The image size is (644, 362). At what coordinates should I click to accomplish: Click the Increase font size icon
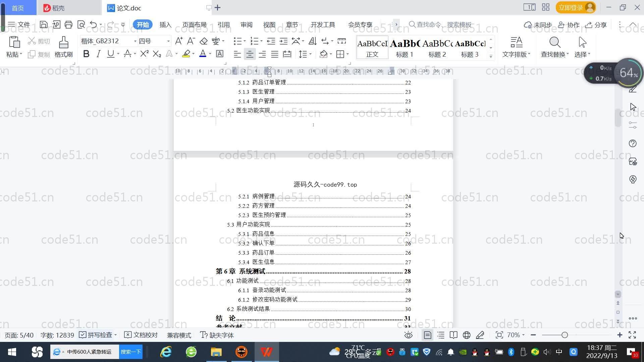click(x=179, y=41)
